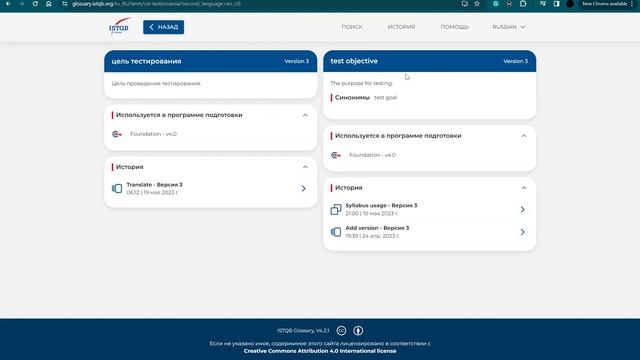Viewport: 640px width, 360px height.
Task: Open Translate - Версия 3 history arrow
Action: click(x=303, y=189)
